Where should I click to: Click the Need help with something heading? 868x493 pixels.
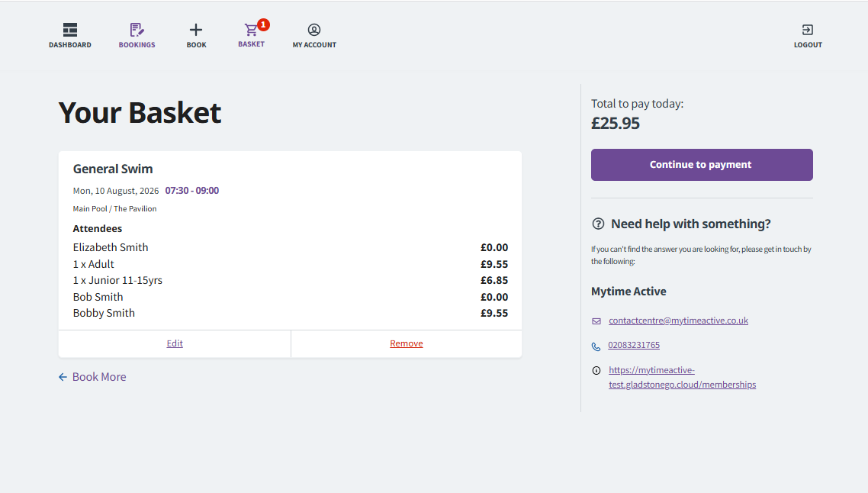(x=691, y=224)
